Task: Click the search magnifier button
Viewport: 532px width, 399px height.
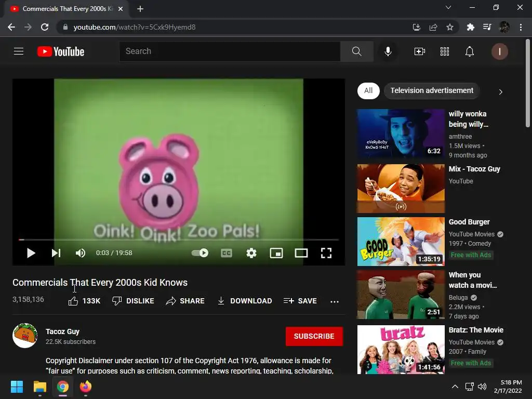Action: click(x=356, y=51)
